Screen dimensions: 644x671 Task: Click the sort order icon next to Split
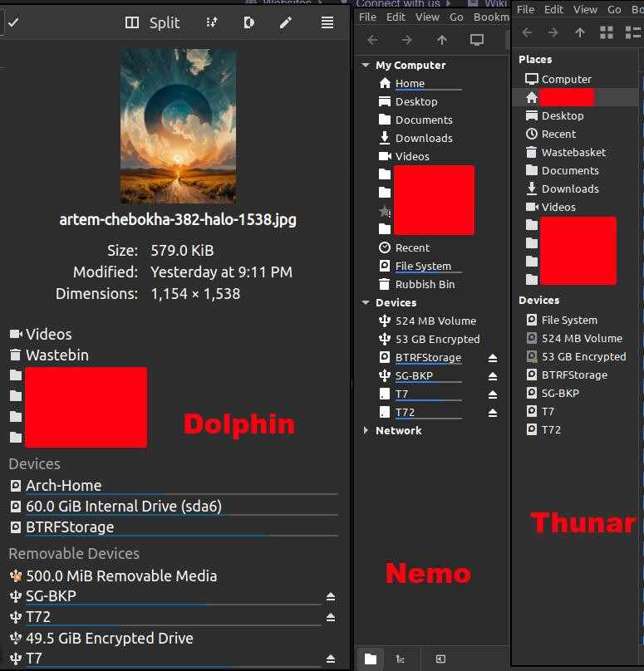pos(212,22)
